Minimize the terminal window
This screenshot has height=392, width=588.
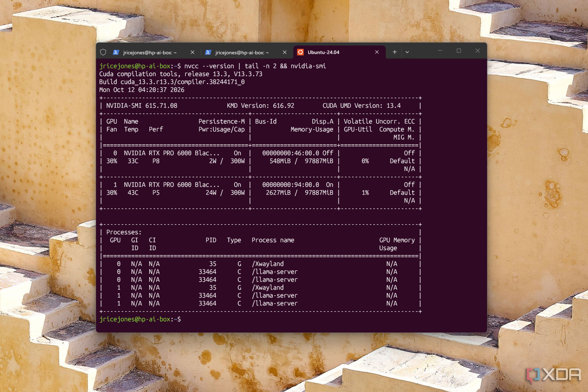440,51
